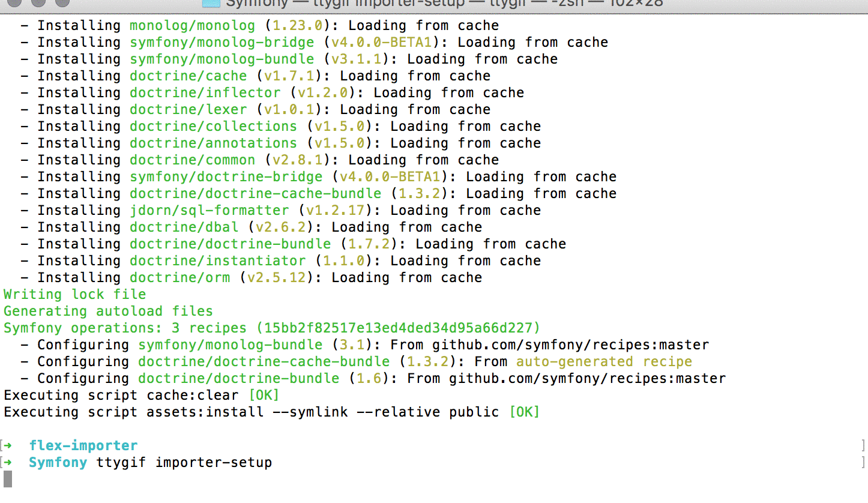Click the Symfony prompt directory name
The image size is (868, 503).
point(58,463)
